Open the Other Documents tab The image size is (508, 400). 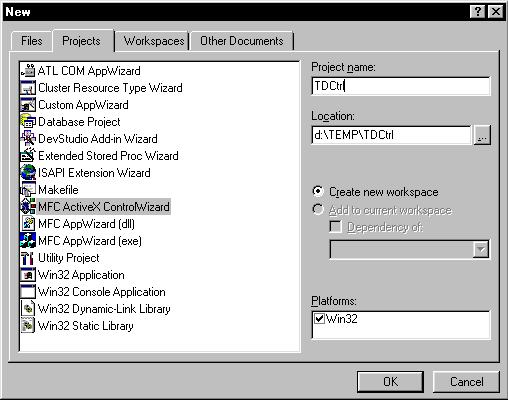(242, 41)
